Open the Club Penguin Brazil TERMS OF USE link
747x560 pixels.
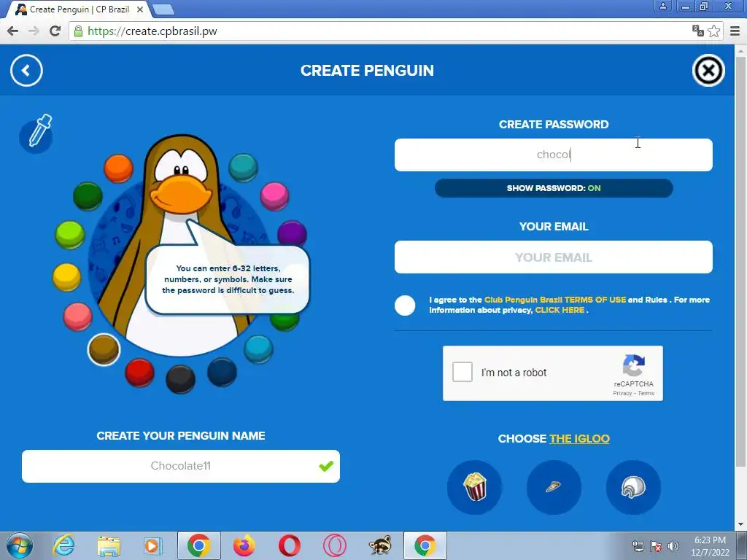pyautogui.click(x=555, y=300)
